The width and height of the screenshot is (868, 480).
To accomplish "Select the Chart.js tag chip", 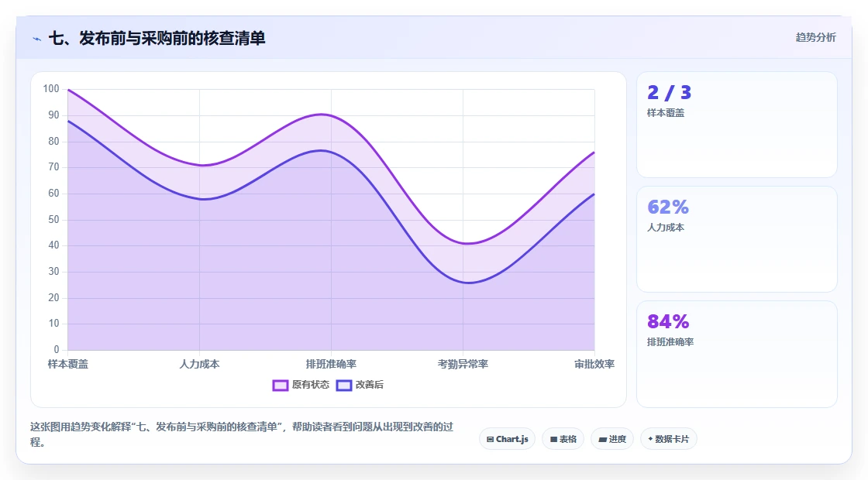I will [x=507, y=439].
